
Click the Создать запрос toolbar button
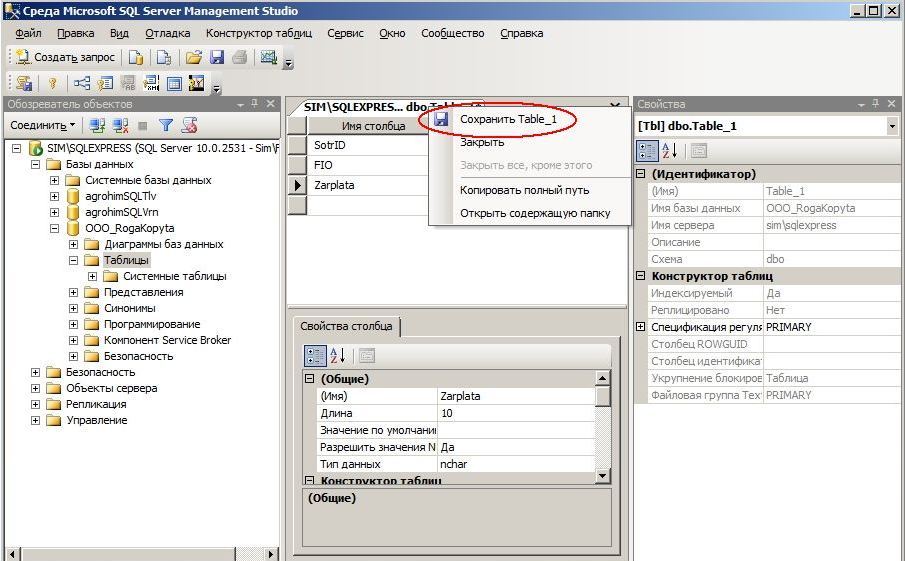tap(65, 57)
